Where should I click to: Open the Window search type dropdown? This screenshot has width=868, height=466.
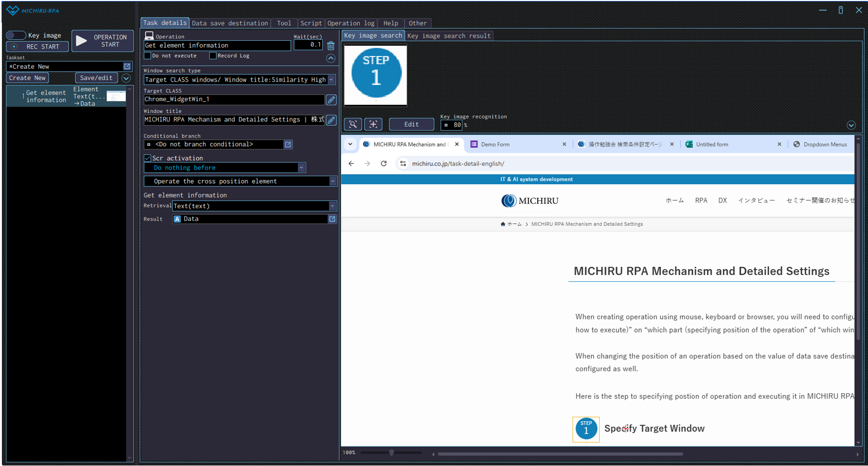point(331,80)
